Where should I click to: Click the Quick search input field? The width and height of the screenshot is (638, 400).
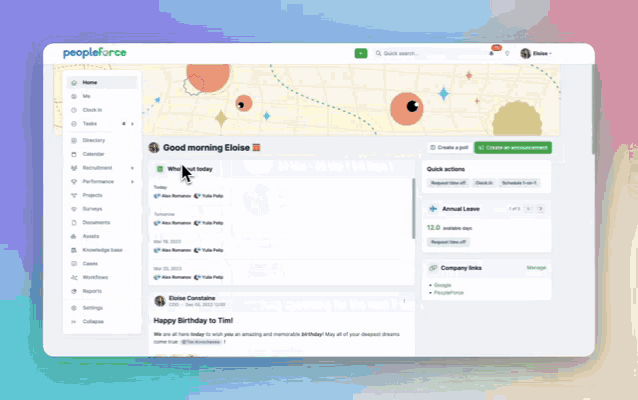point(425,53)
